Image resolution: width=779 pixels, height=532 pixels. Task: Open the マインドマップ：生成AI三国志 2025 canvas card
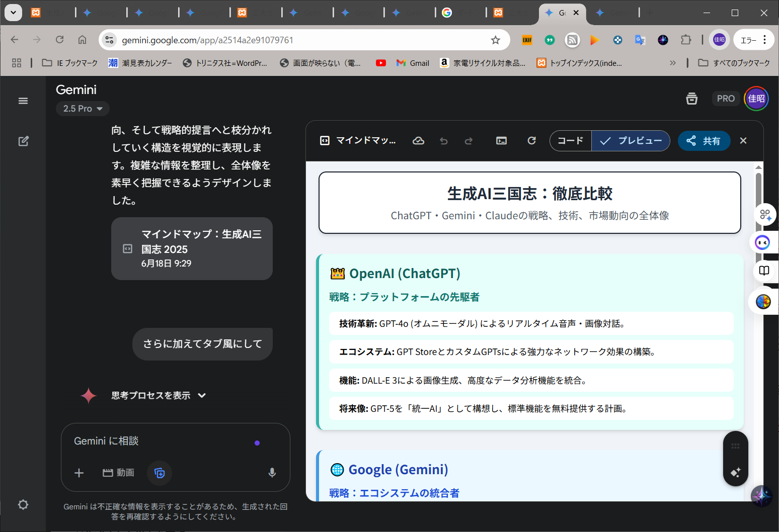coord(192,248)
